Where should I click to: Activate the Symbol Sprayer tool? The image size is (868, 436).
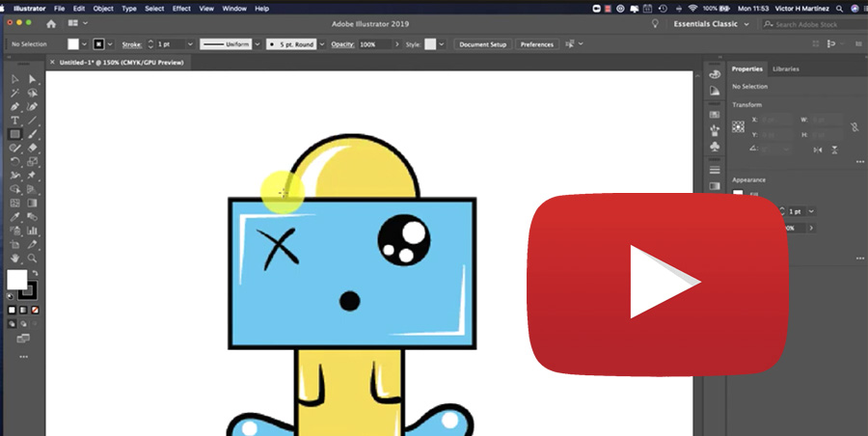14,231
